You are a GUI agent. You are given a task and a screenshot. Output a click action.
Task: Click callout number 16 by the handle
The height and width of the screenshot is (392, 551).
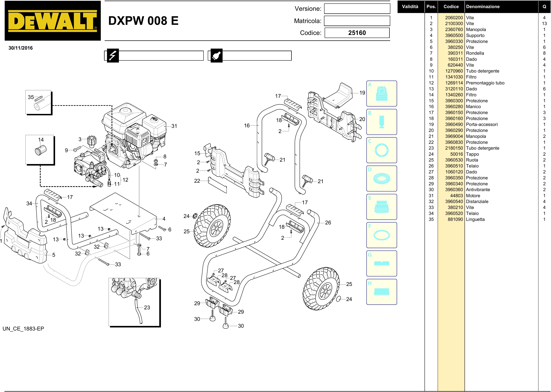pos(247,126)
